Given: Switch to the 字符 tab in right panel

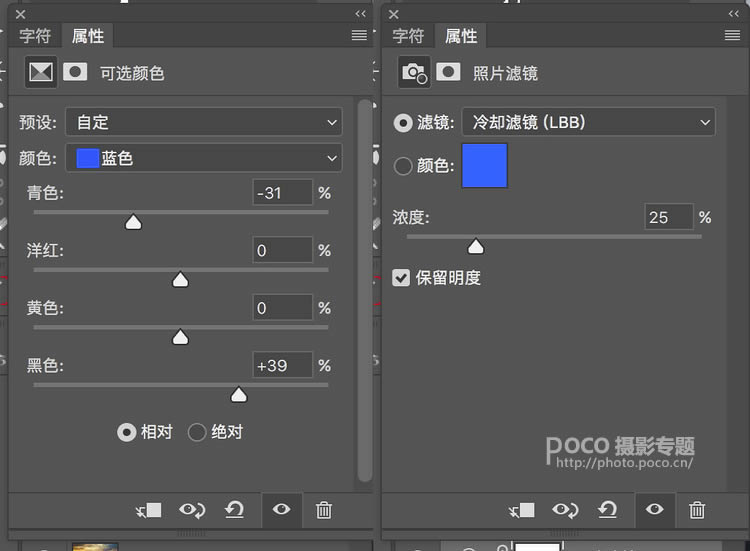Looking at the screenshot, I should pos(408,36).
